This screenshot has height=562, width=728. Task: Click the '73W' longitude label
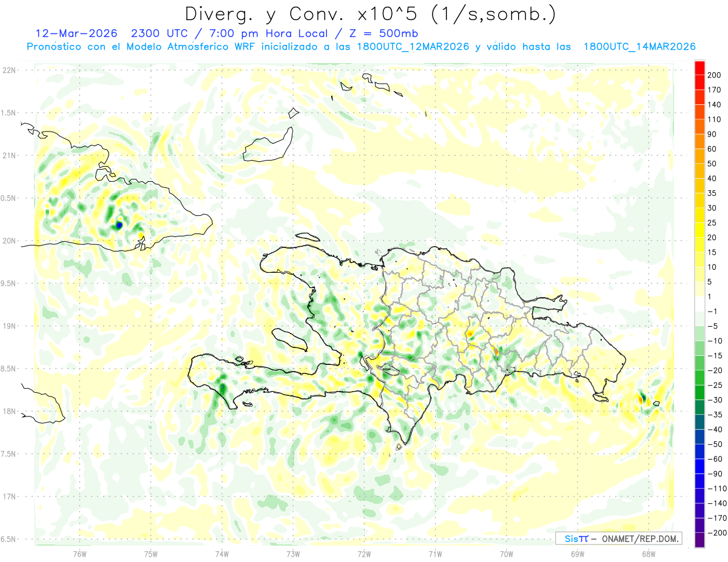pos(293,554)
